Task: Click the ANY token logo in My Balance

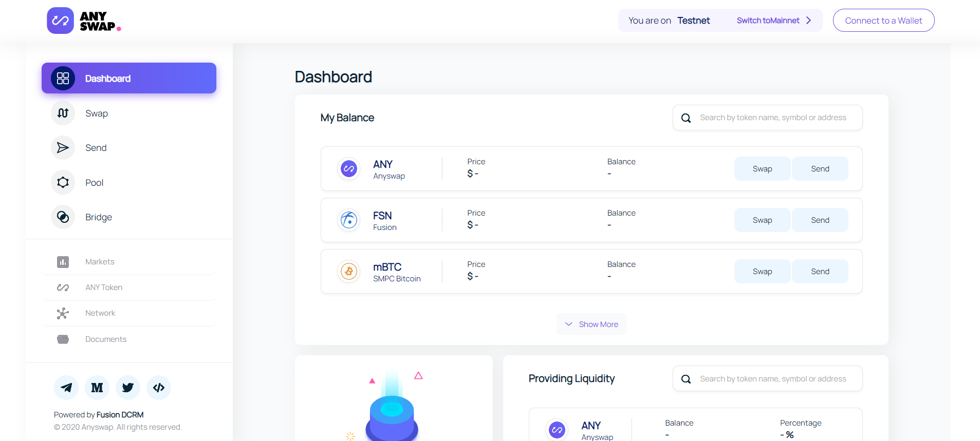Action: coord(349,168)
